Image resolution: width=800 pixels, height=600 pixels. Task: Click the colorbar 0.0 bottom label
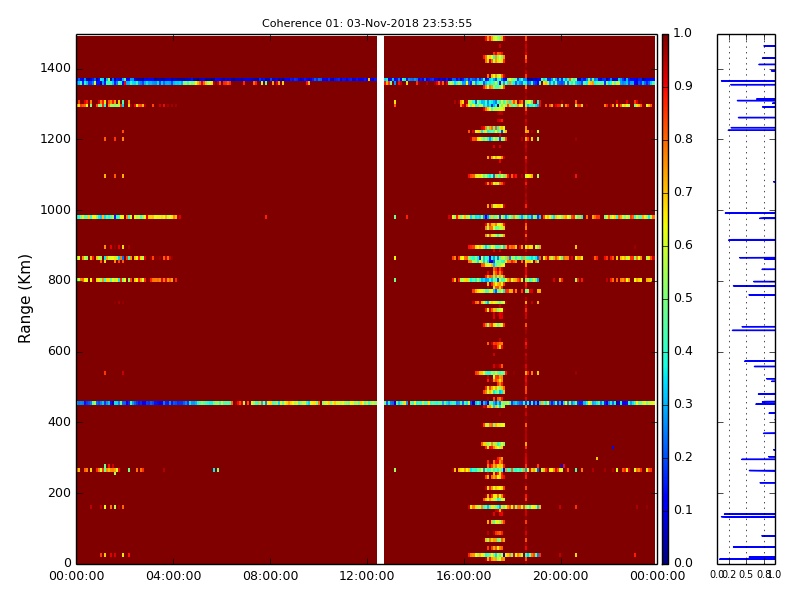click(683, 563)
